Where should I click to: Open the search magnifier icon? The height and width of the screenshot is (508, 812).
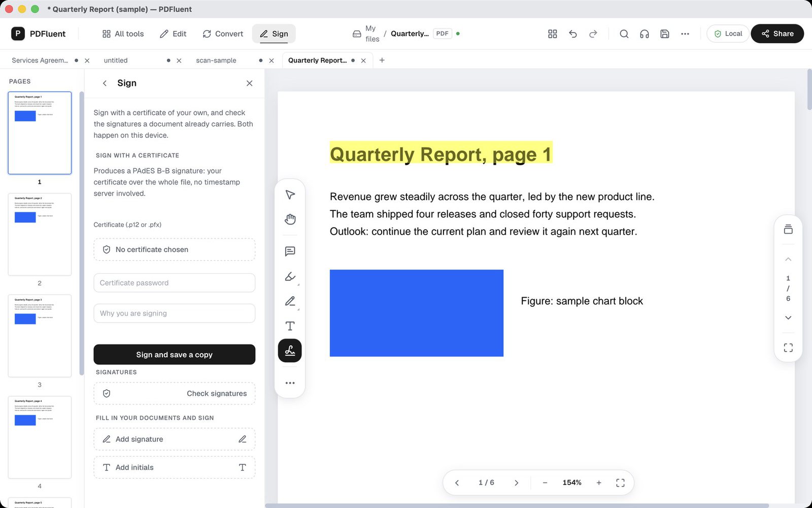(624, 34)
